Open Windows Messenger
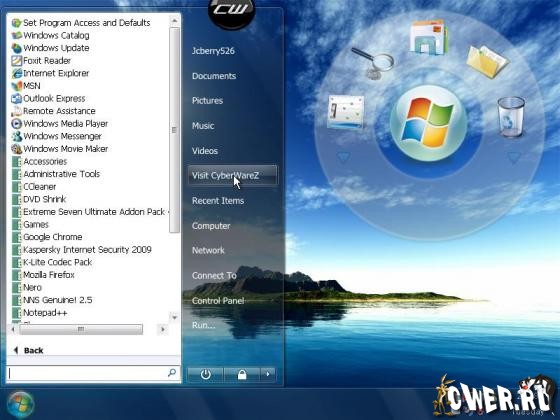The image size is (560, 420). (x=56, y=136)
